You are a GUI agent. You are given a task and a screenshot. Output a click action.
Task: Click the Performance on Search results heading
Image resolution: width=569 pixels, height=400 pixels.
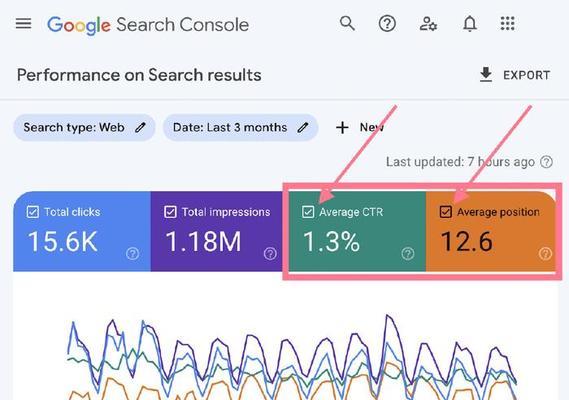tap(139, 75)
